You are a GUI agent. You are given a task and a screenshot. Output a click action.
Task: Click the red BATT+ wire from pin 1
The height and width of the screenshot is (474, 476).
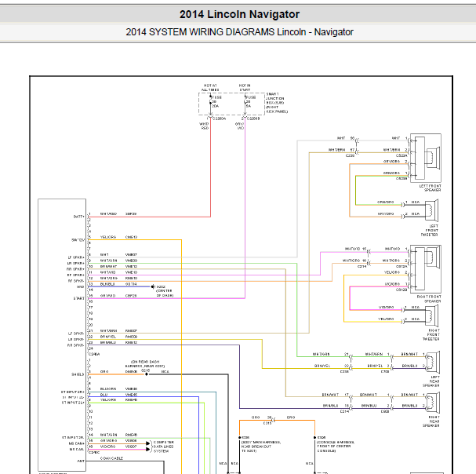(149, 217)
